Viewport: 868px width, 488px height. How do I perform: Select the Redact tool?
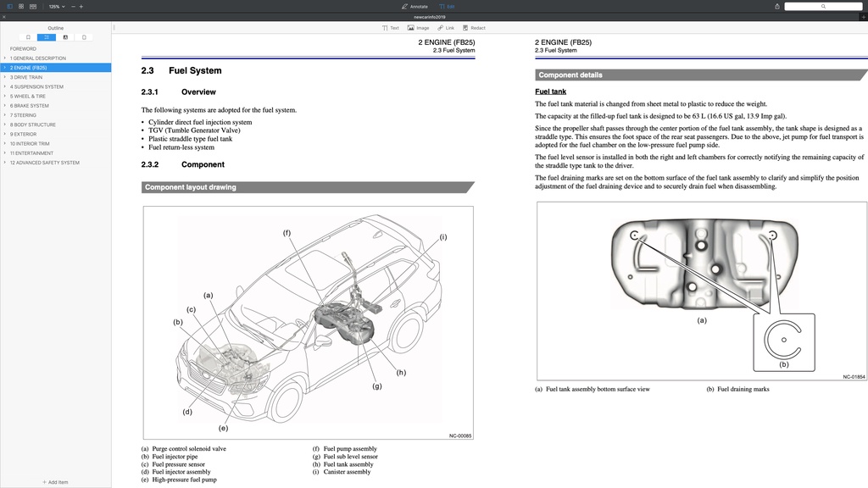point(475,27)
